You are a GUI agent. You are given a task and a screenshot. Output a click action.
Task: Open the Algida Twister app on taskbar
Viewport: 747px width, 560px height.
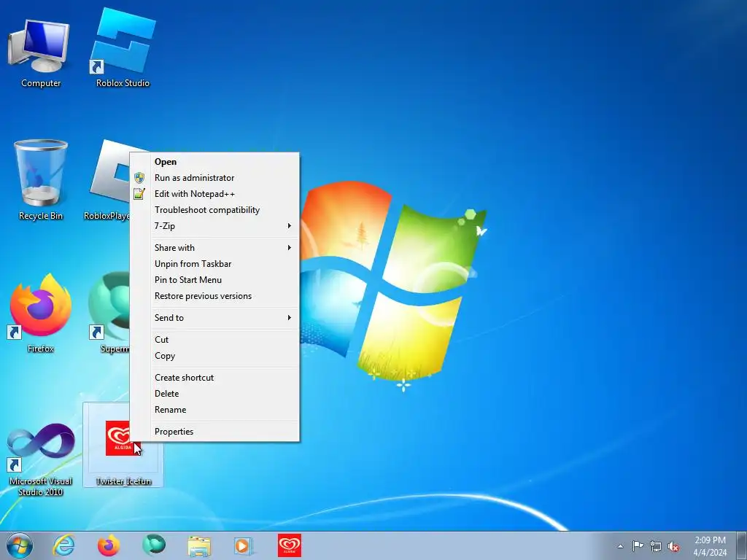[290, 545]
